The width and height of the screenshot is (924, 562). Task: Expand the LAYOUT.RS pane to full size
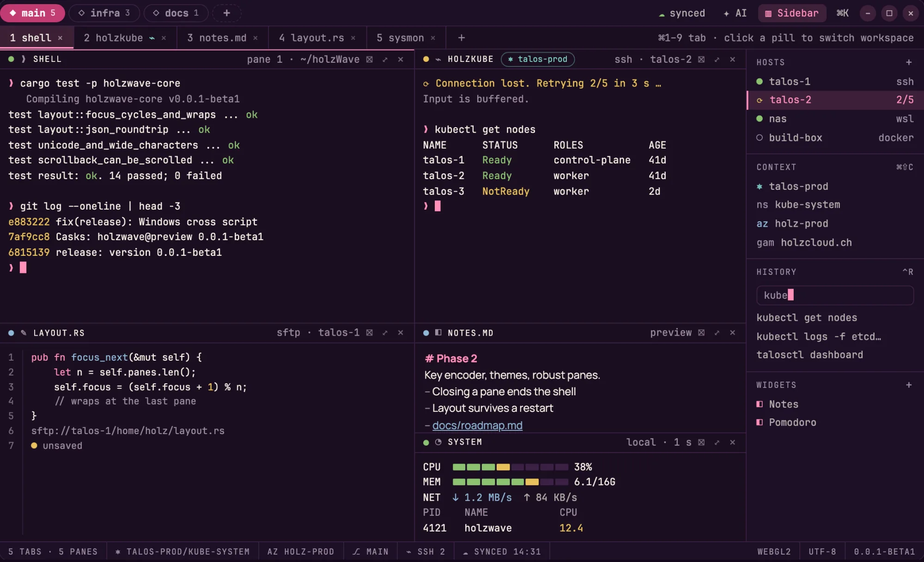385,333
